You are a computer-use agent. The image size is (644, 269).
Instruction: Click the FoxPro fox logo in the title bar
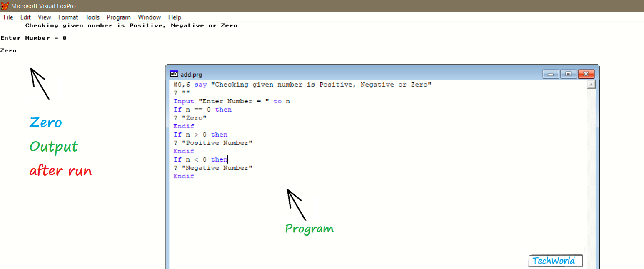tap(5, 6)
